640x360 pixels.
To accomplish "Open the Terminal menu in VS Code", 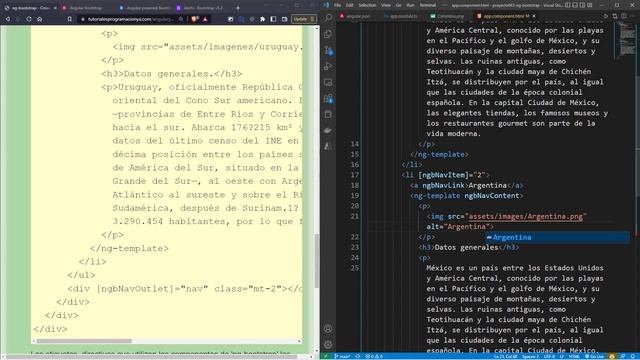I will pyautogui.click(x=428, y=5).
